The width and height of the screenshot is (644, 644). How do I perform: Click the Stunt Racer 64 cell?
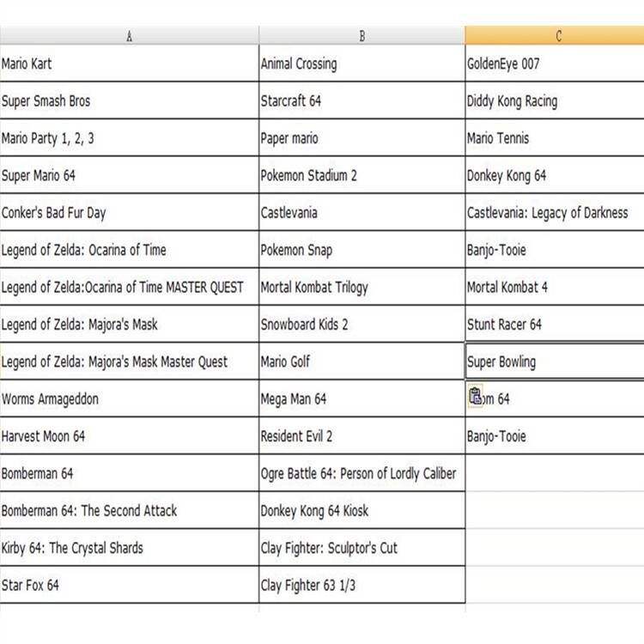[x=555, y=325]
